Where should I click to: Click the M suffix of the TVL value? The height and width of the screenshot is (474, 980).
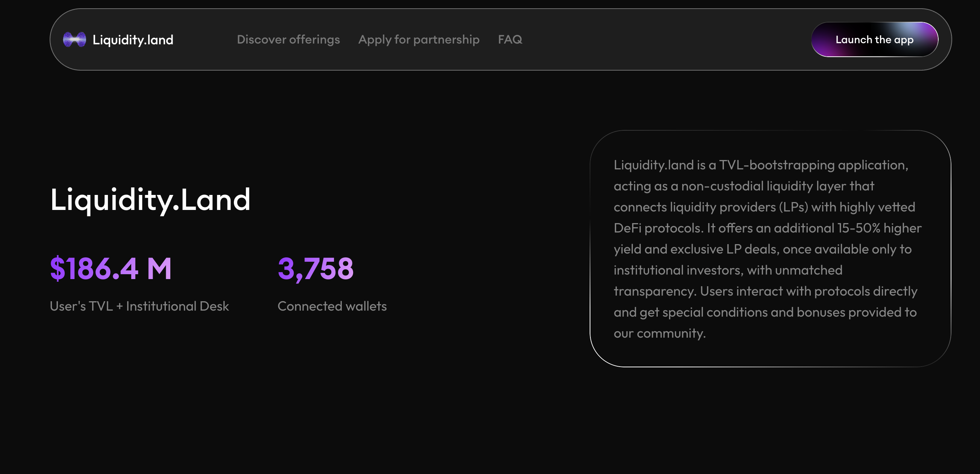159,269
